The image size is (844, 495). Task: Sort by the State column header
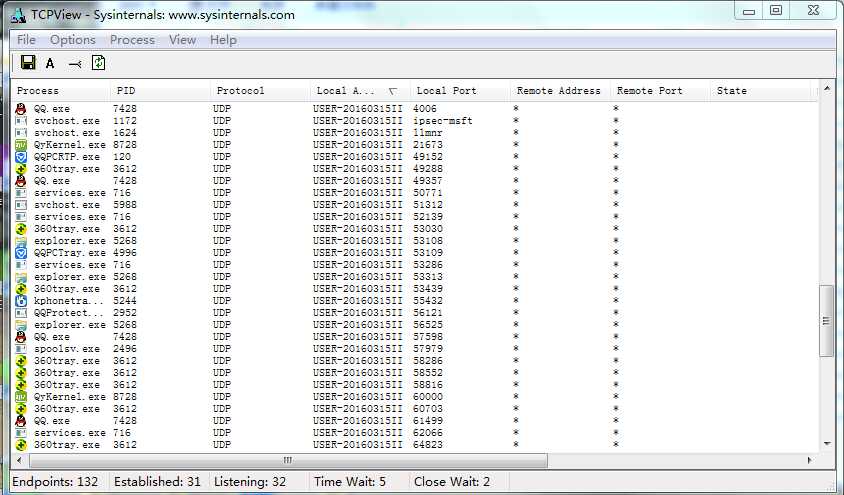(760, 90)
